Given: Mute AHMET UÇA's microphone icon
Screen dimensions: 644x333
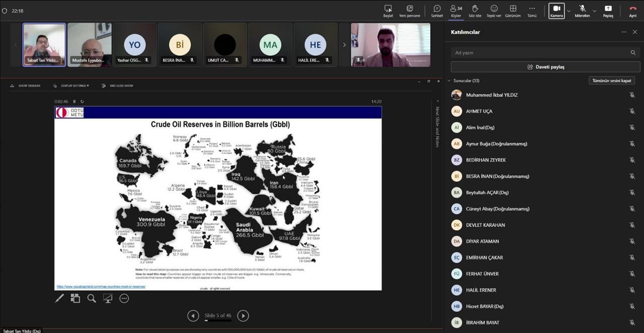Looking at the screenshot, I should [632, 111].
